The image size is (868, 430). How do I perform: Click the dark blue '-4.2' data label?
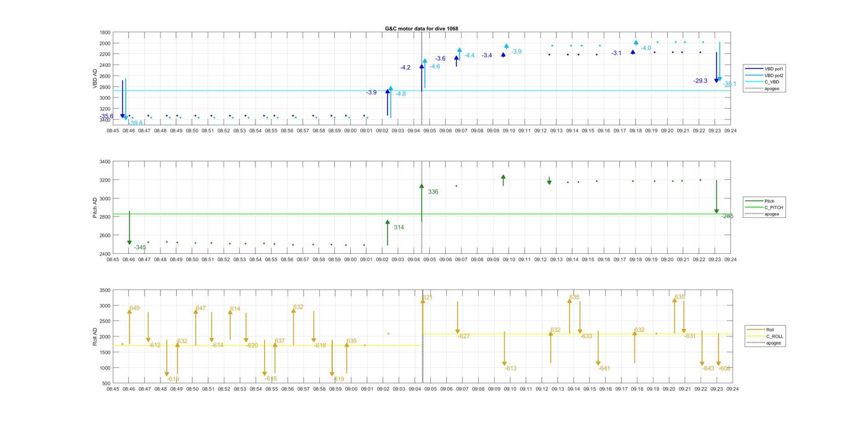(405, 67)
